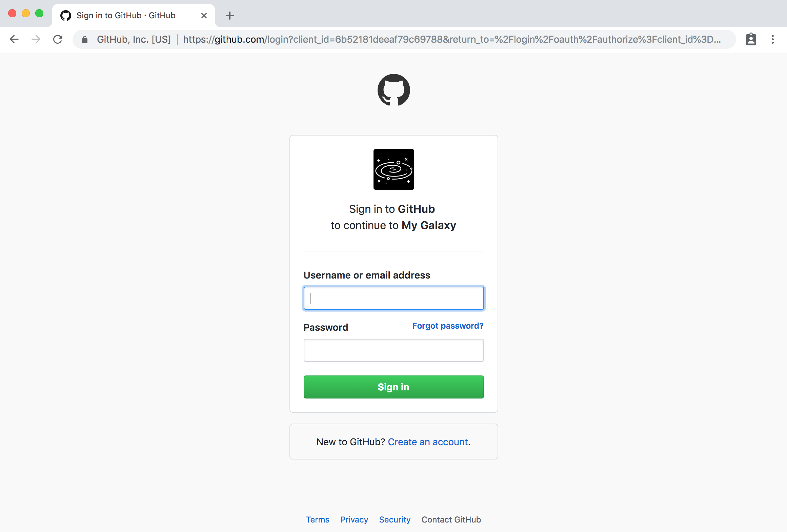Viewport: 787px width, 532px height.
Task: Focus the Username or email address field
Action: 393,298
